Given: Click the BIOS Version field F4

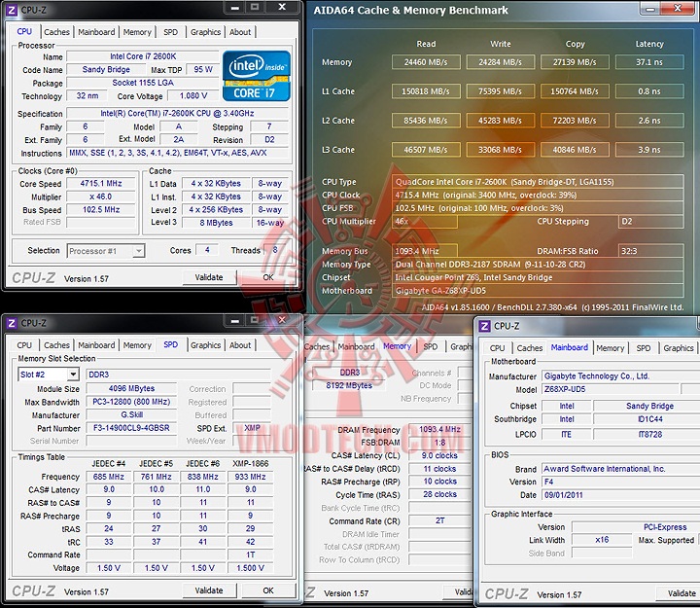Looking at the screenshot, I should [x=620, y=482].
